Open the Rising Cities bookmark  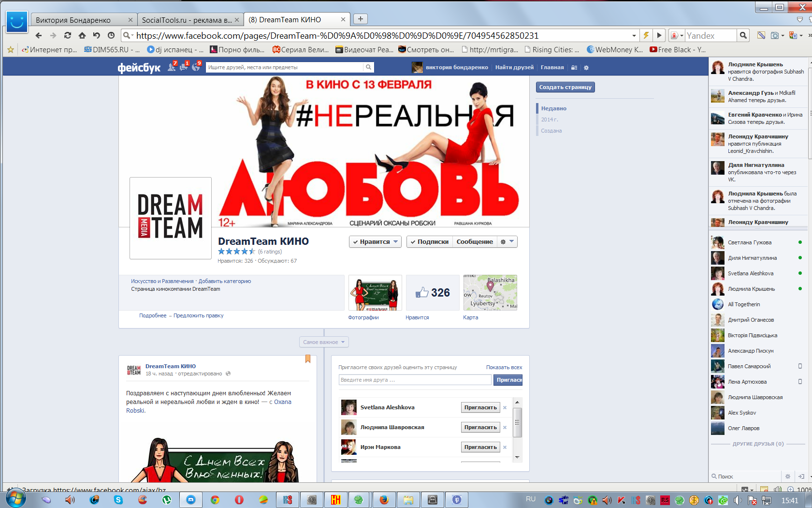(x=552, y=49)
